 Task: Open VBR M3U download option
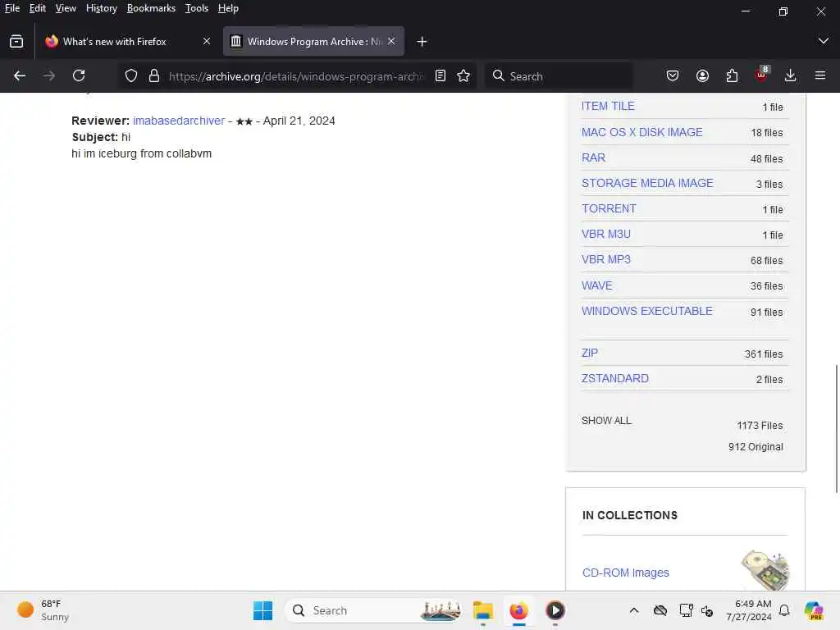click(606, 234)
